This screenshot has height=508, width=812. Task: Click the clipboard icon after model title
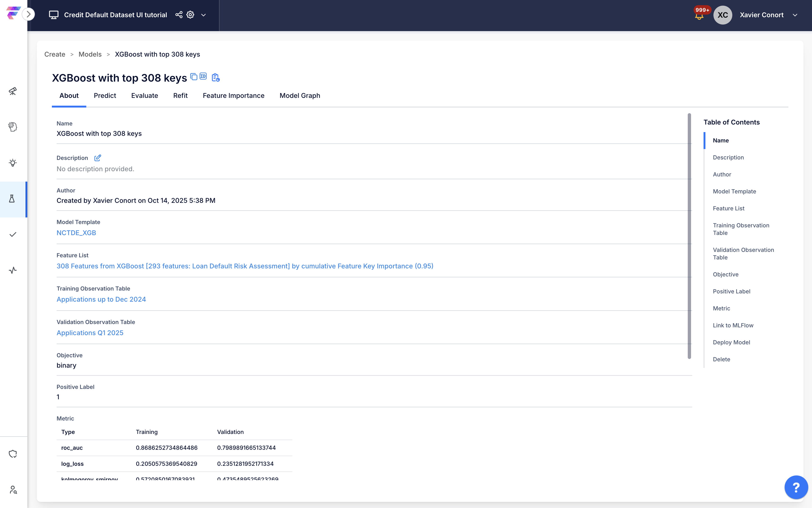tap(215, 78)
